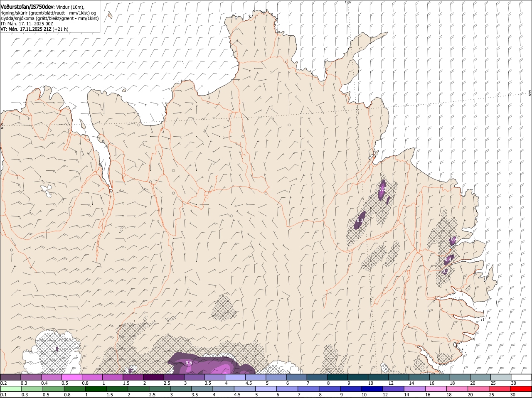Screen dimensions: 532x398
Task: Select lower legend blue swatch between 8 and 9
Action: click(329, 389)
